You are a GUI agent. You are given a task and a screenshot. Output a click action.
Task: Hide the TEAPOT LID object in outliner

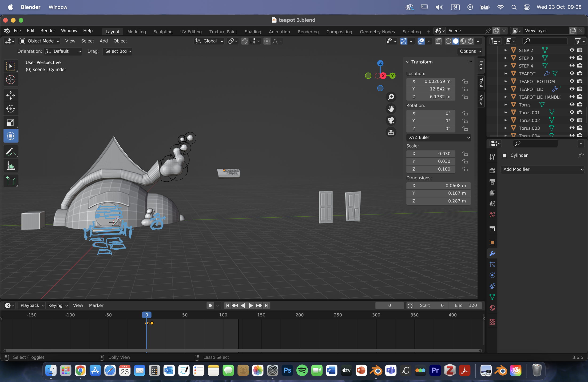[572, 89]
